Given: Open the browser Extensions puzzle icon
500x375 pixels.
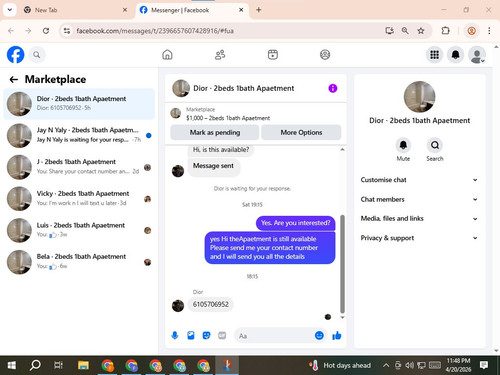Looking at the screenshot, I should click(445, 31).
